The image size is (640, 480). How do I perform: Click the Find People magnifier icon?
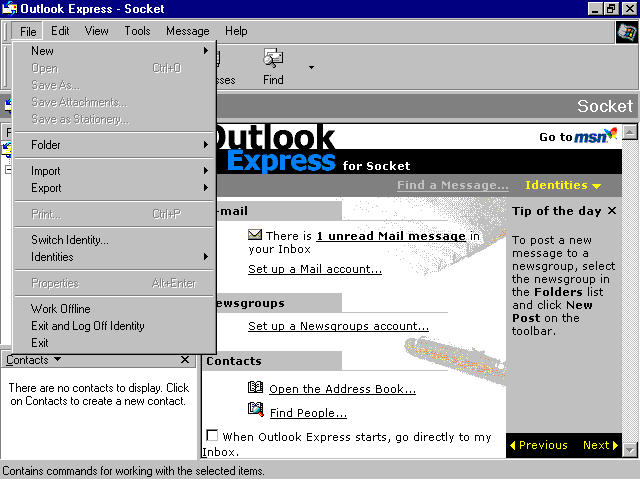256,409
